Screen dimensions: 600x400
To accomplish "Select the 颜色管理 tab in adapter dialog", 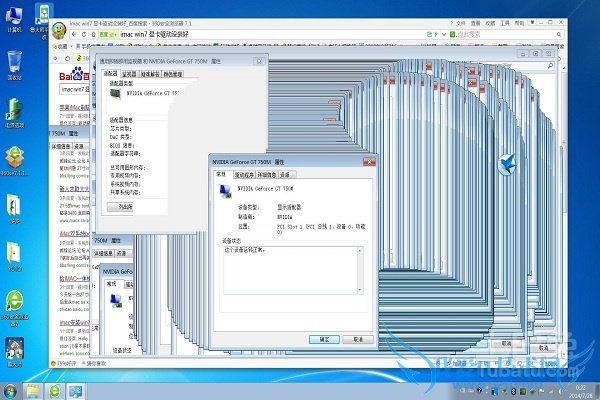I will [x=173, y=74].
